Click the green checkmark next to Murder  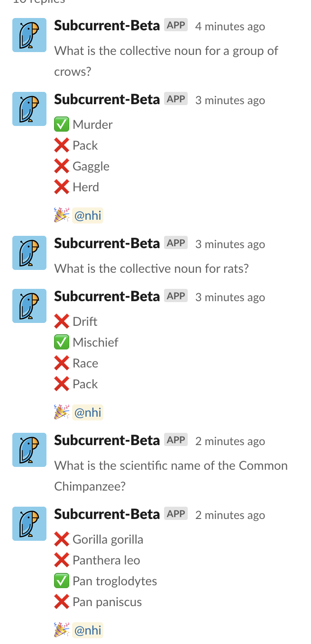[x=62, y=125]
